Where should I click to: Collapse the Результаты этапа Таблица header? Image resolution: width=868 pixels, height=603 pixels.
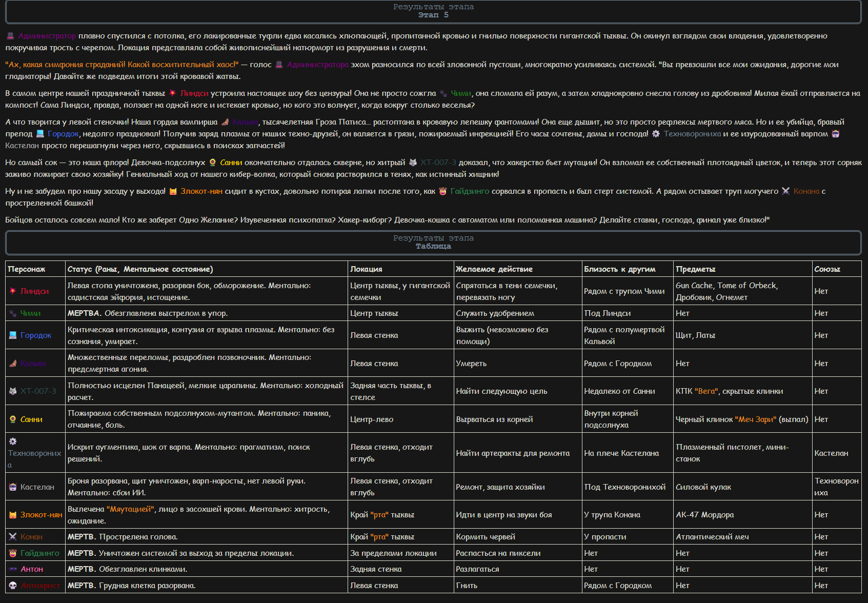(433, 243)
